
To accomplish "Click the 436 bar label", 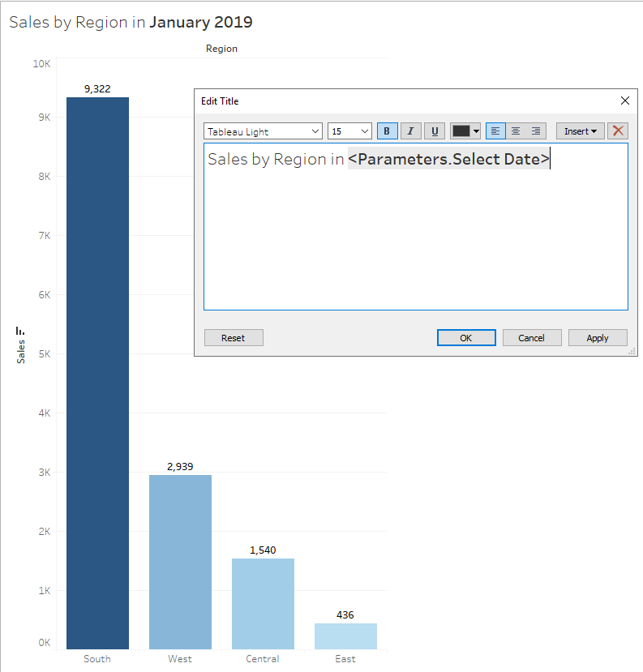I will coord(345,615).
